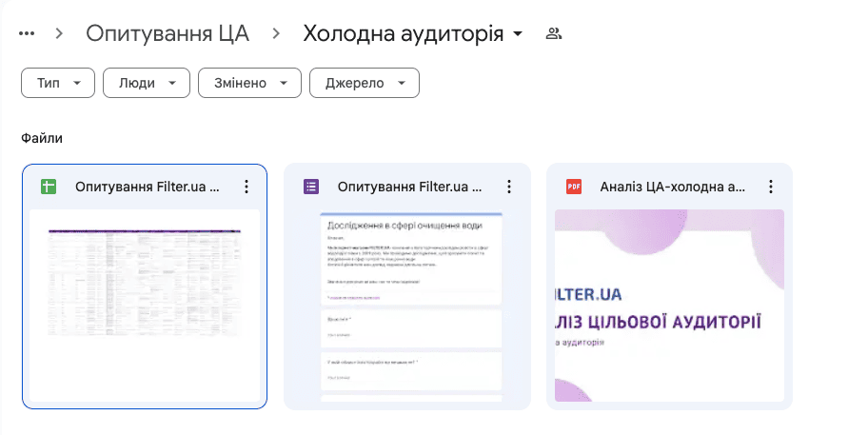Open more actions for the Sheets file
The width and height of the screenshot is (868, 435).
click(247, 187)
